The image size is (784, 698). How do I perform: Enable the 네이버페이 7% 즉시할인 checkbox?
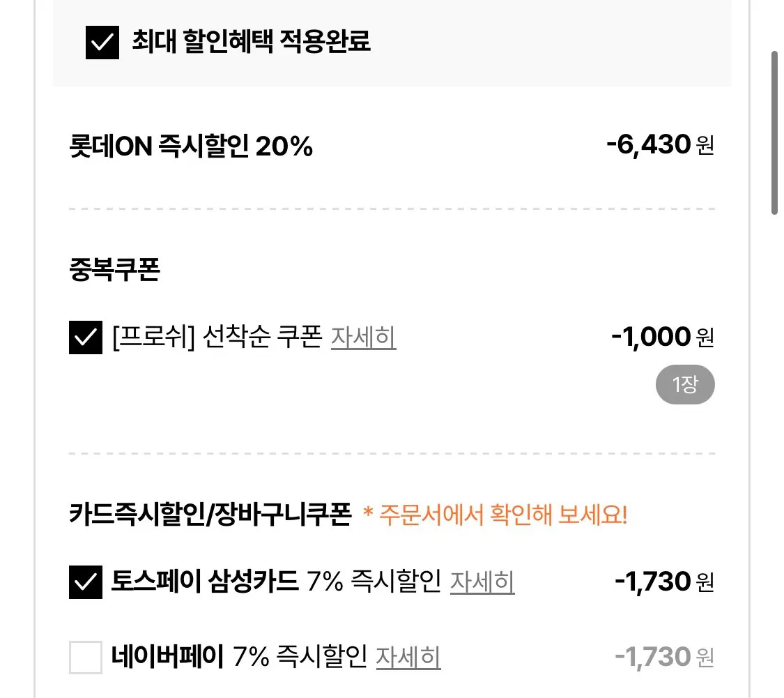tap(86, 657)
